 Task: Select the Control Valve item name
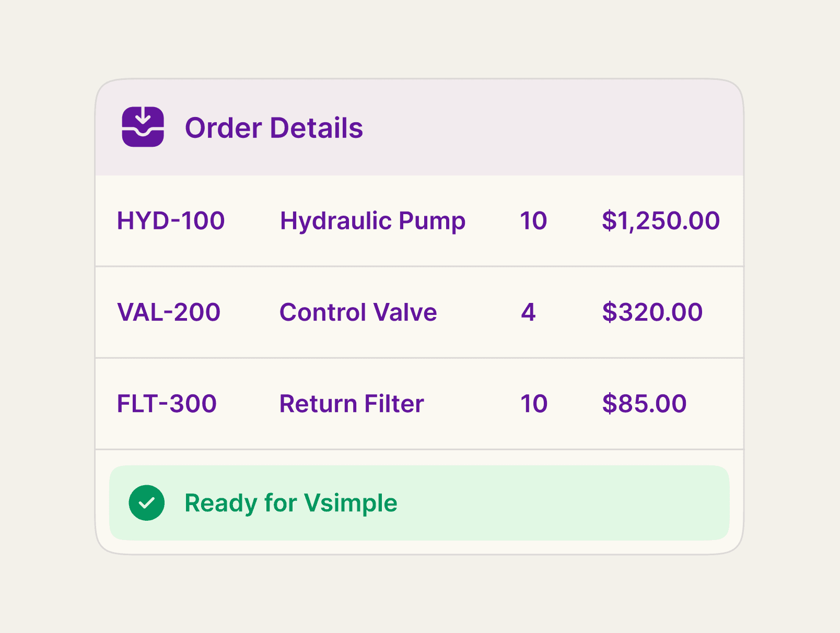[x=358, y=312]
